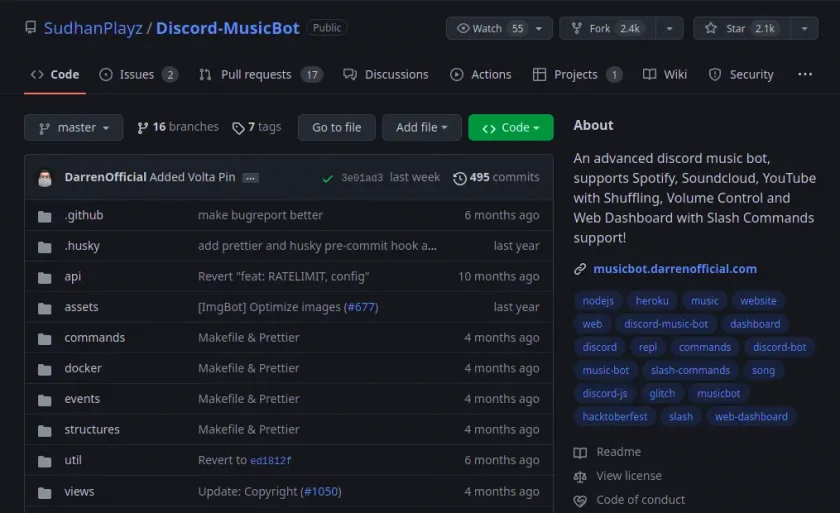Open commit ed1812f link

(x=271, y=461)
